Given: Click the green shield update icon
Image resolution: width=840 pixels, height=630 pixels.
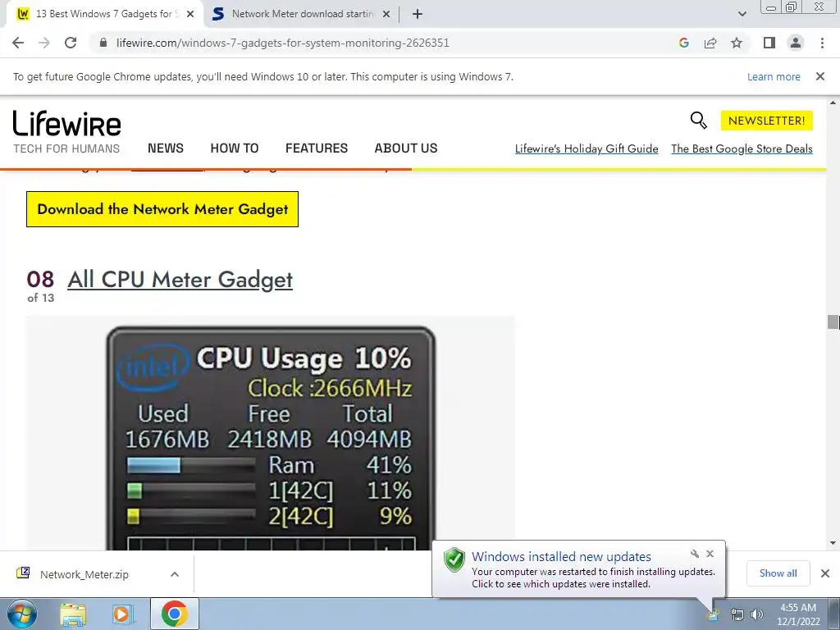Looking at the screenshot, I should (x=454, y=559).
